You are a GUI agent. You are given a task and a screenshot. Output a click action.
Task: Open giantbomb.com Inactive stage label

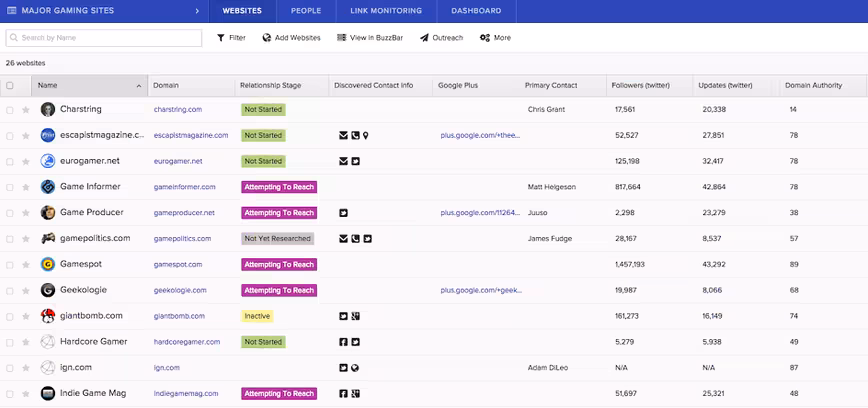click(x=257, y=316)
